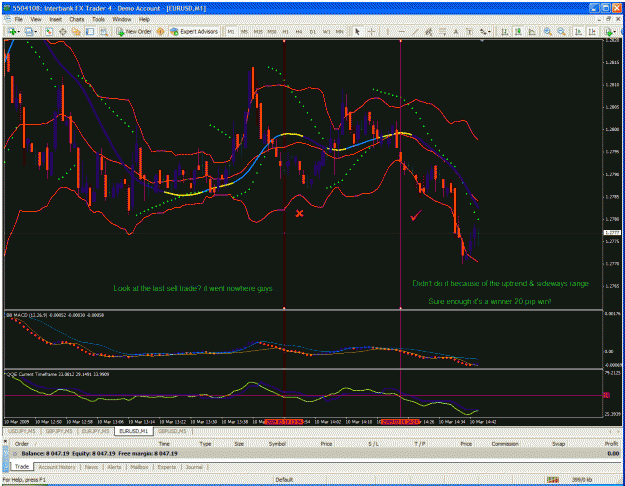Open the Experts terminal tab

[x=167, y=467]
